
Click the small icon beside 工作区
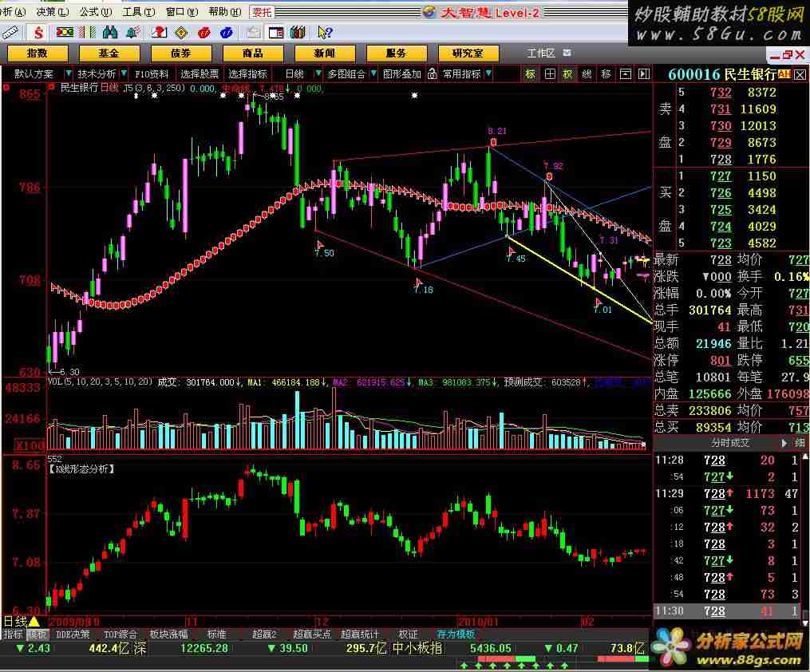pyautogui.click(x=567, y=53)
